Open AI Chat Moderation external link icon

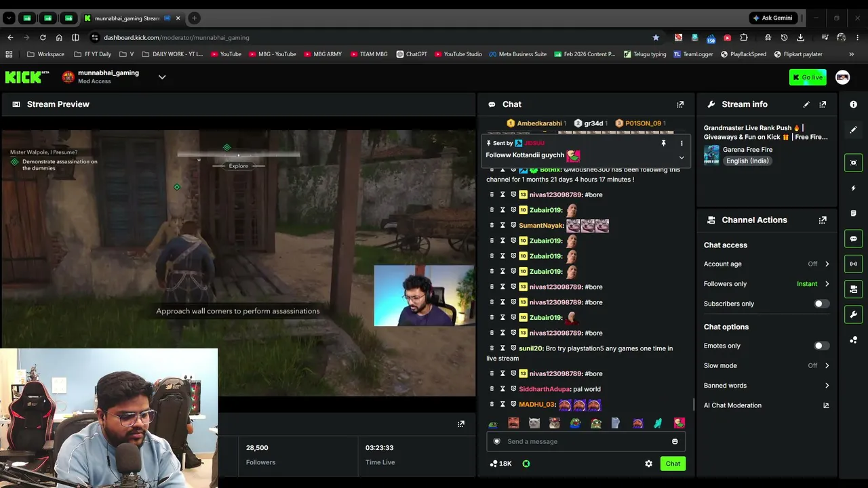(x=826, y=405)
